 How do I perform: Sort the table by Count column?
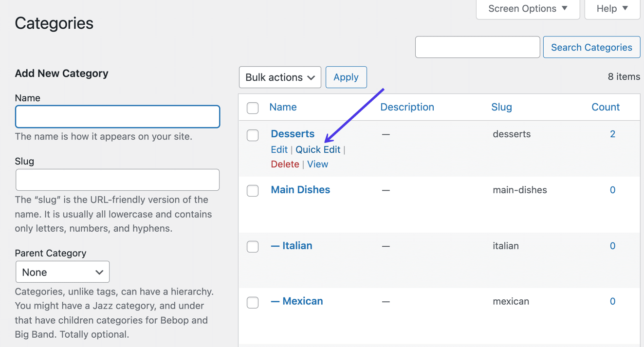(x=605, y=107)
